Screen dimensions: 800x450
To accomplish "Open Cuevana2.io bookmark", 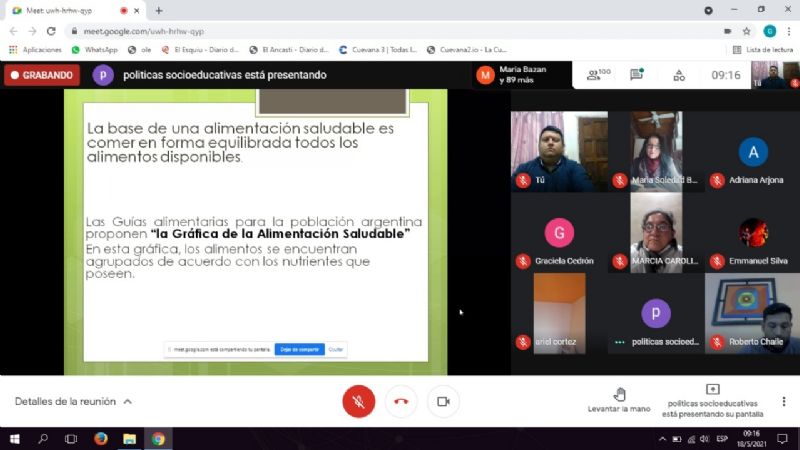I will 467,49.
